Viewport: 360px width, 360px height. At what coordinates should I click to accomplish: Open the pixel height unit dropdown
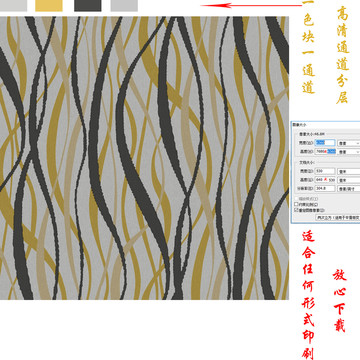[349, 152]
